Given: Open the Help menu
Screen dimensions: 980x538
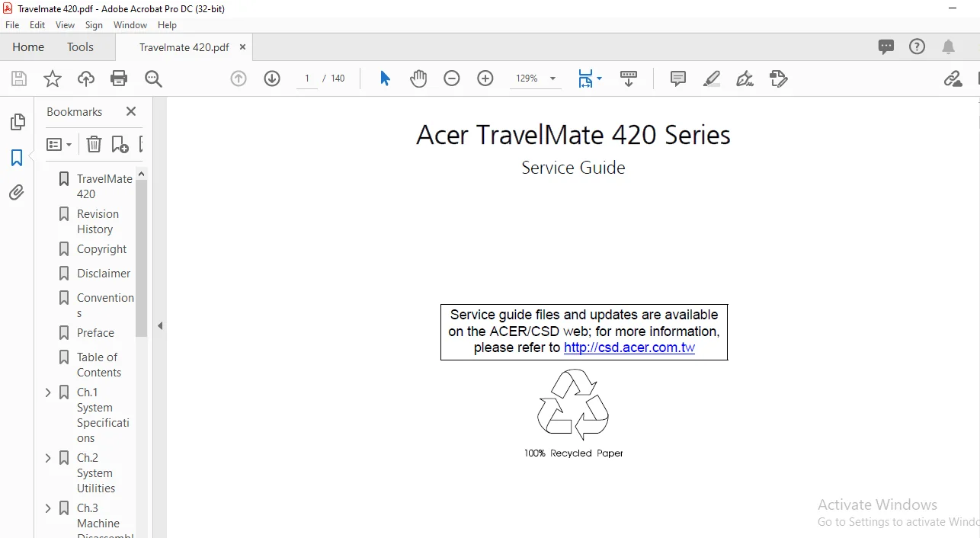Looking at the screenshot, I should click(x=167, y=25).
